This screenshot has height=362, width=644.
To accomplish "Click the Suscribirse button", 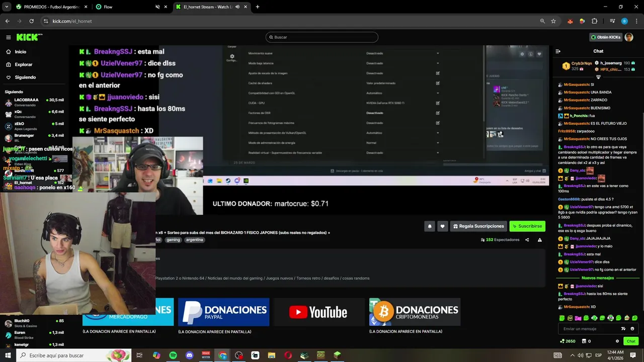I will point(527,226).
